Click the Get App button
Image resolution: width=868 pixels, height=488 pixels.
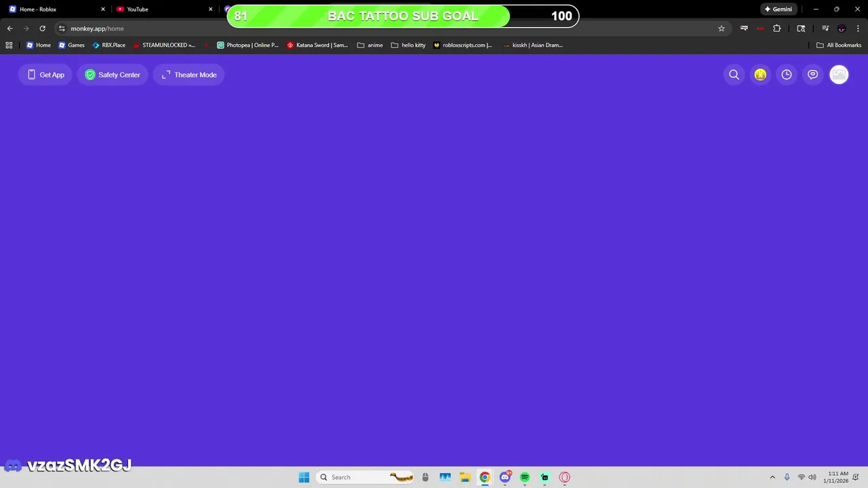point(45,75)
